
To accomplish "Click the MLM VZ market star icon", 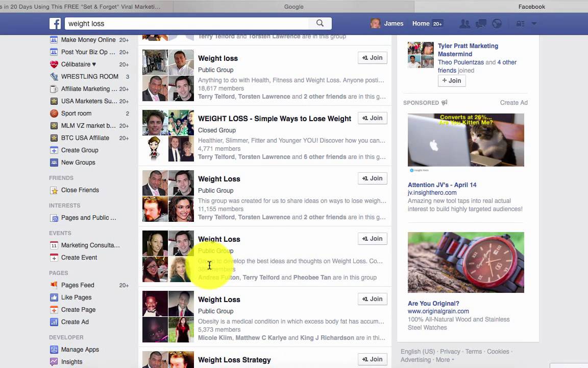I will (54, 126).
